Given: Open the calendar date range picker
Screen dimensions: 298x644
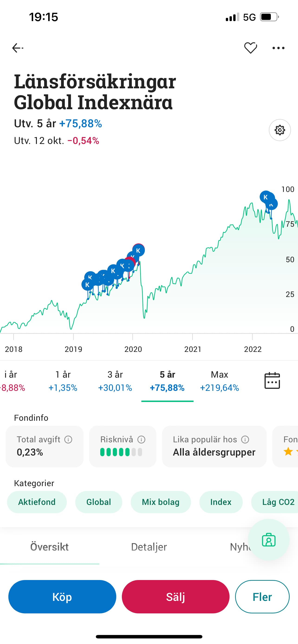Looking at the screenshot, I should pyautogui.click(x=272, y=380).
